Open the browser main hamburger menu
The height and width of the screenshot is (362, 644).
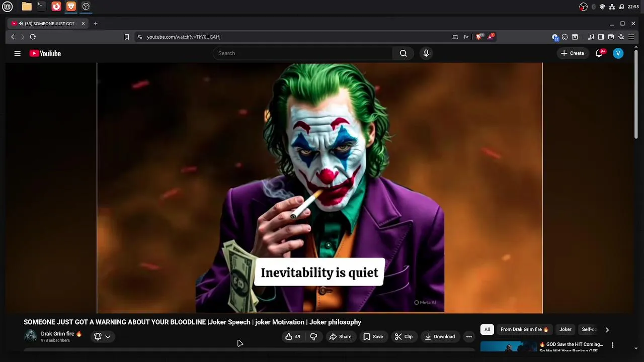pyautogui.click(x=631, y=37)
